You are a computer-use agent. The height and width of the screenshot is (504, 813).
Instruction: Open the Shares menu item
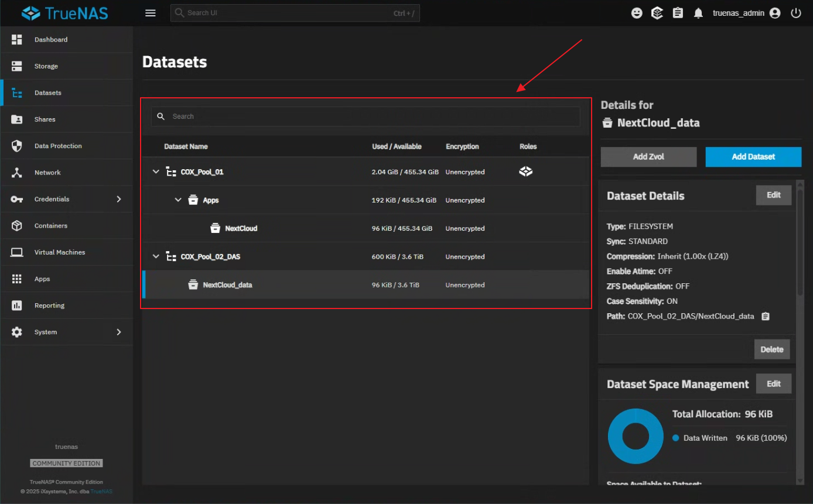67,119
